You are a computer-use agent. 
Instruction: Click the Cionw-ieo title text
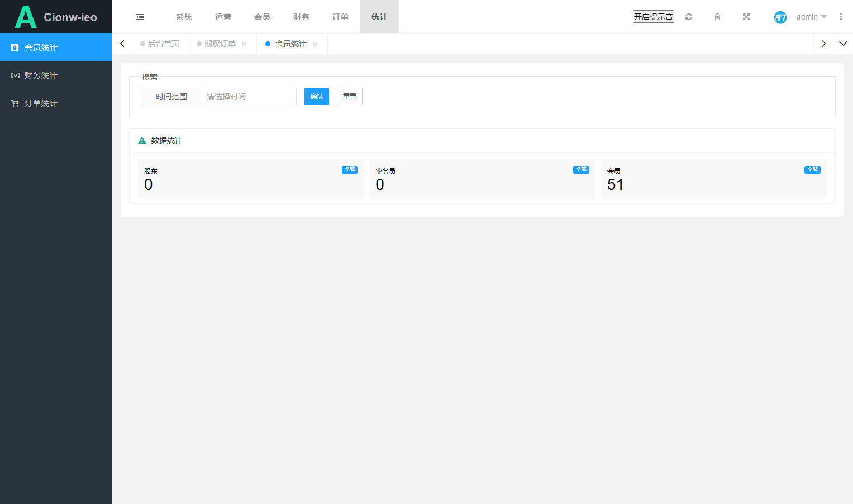70,17
